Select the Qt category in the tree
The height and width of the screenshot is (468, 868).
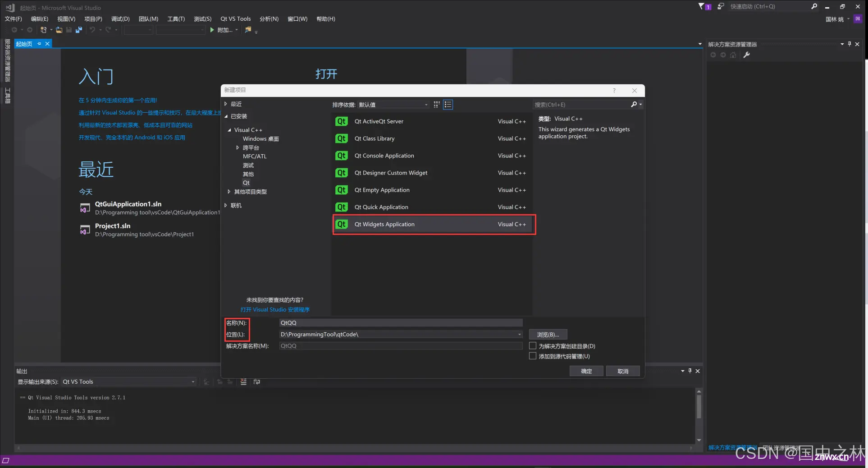246,183
